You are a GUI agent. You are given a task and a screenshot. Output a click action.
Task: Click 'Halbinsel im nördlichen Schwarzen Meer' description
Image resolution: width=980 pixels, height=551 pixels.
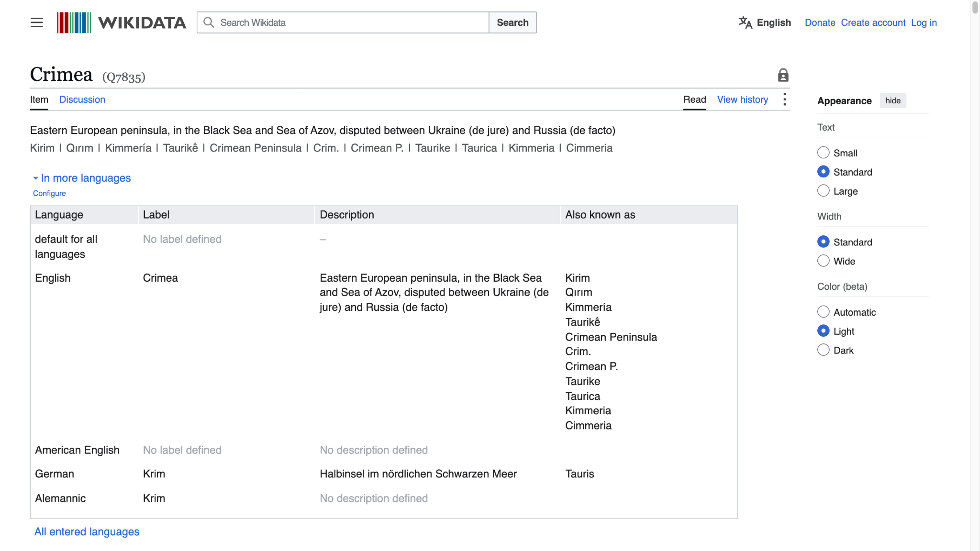(x=418, y=474)
